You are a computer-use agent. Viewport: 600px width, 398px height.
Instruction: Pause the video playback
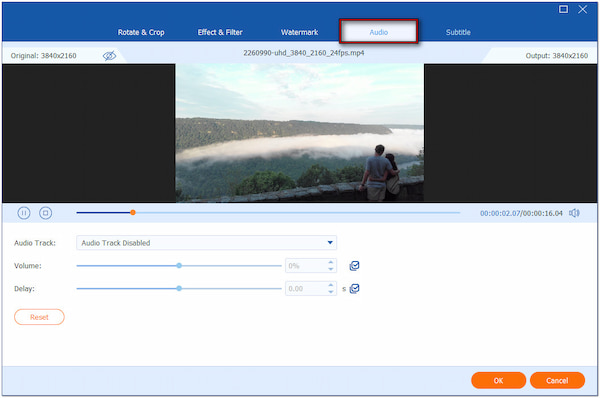(x=24, y=213)
